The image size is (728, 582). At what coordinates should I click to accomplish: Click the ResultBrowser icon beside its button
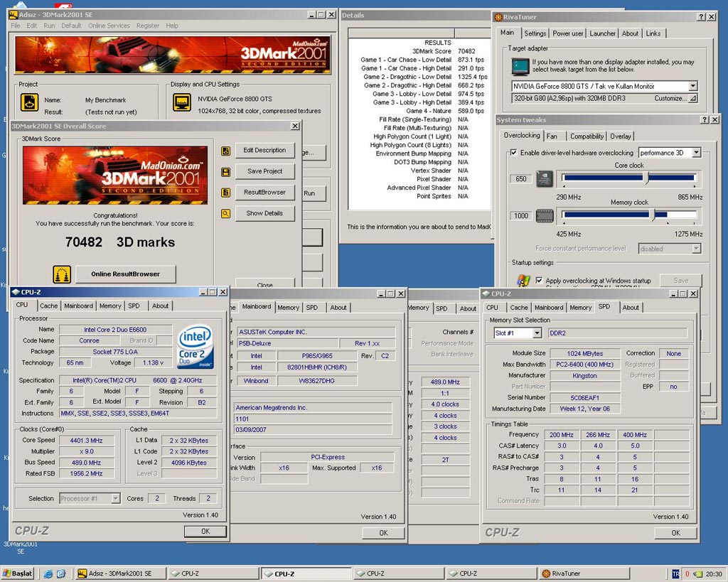pos(225,193)
